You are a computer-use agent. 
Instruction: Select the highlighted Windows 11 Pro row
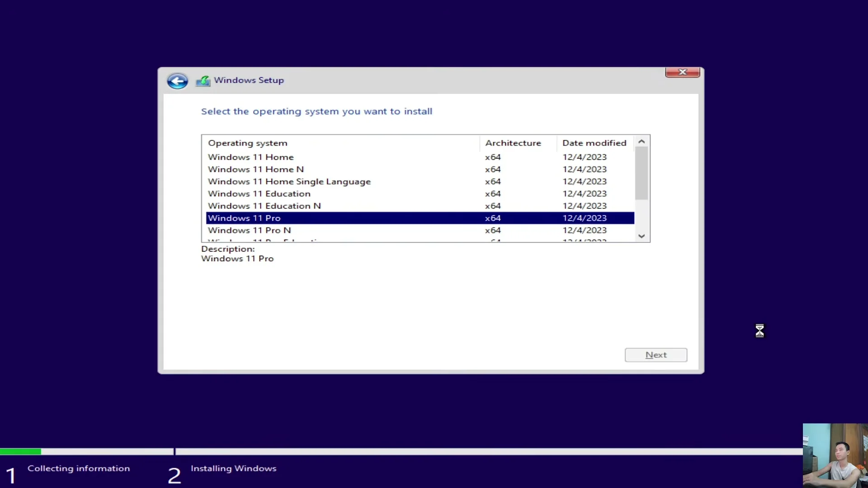coord(420,218)
